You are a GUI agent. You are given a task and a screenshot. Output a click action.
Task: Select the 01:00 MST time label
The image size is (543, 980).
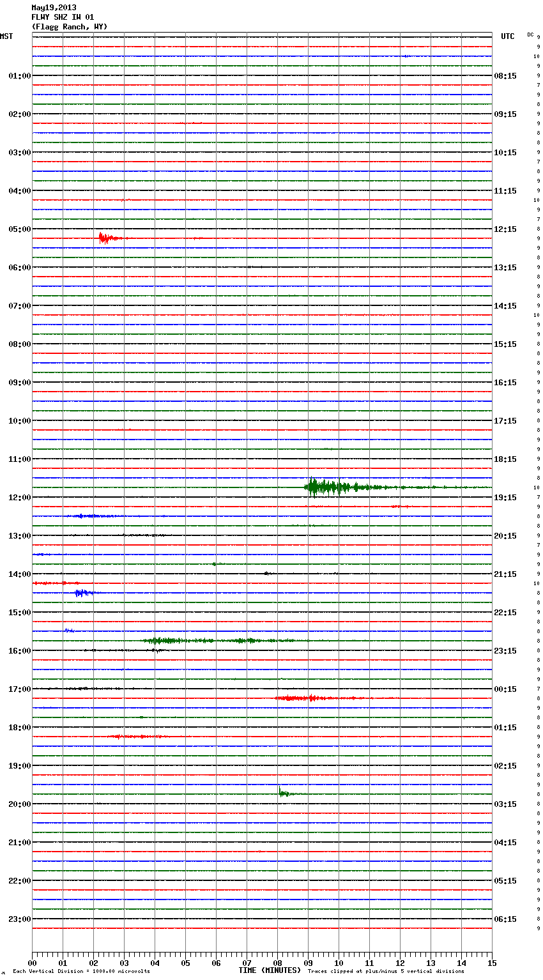[20, 76]
